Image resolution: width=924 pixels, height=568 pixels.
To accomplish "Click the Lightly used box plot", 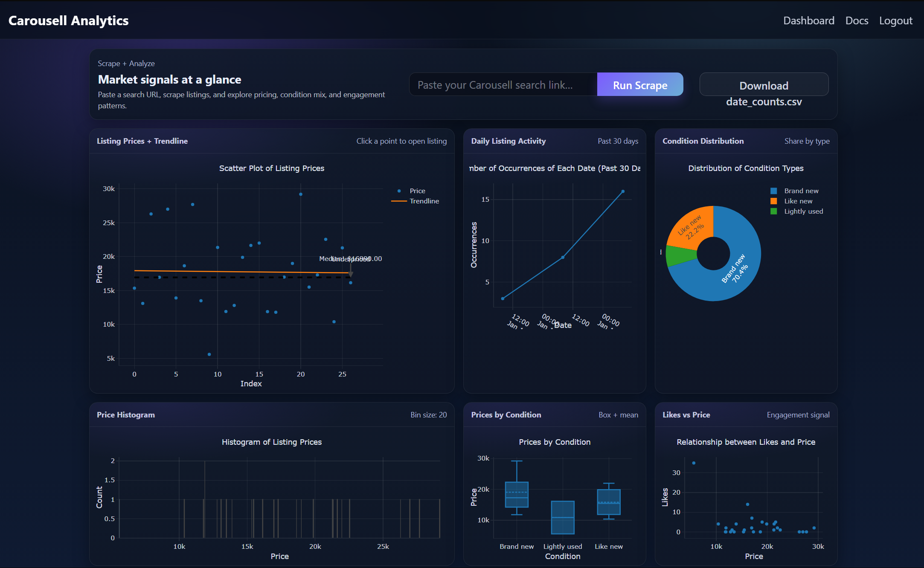I will (563, 517).
